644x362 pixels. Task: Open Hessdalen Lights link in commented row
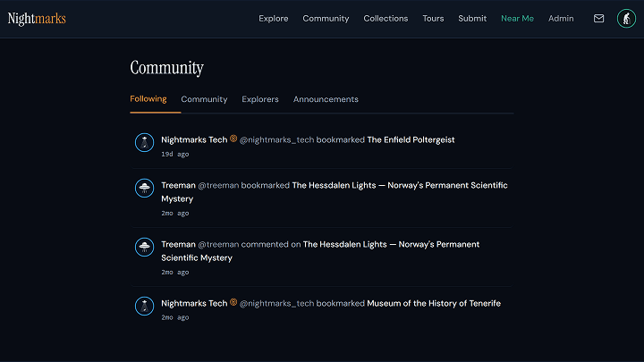click(x=320, y=251)
